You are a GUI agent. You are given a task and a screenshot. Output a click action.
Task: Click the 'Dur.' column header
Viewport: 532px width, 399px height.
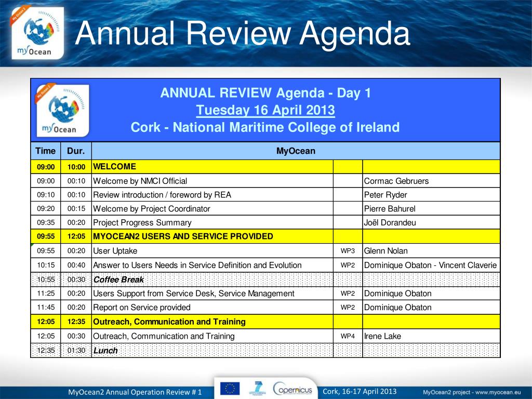tap(76, 151)
